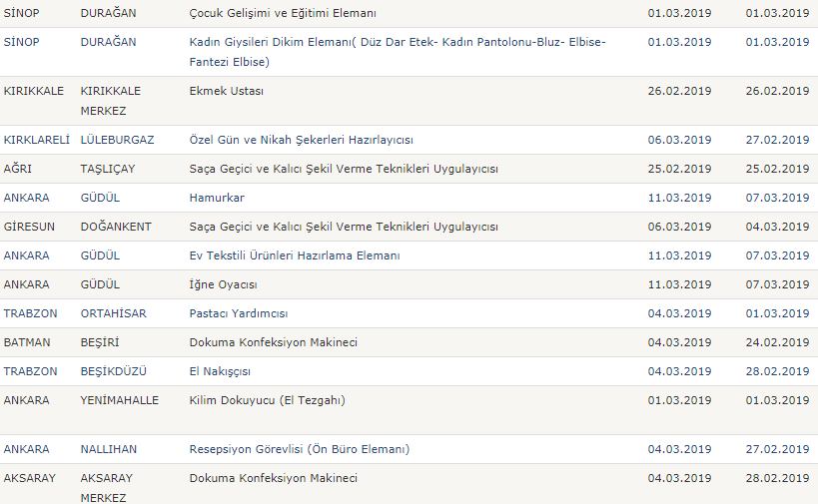
Task: Click the TAŞLIÇAY district cell
Action: coord(107,169)
